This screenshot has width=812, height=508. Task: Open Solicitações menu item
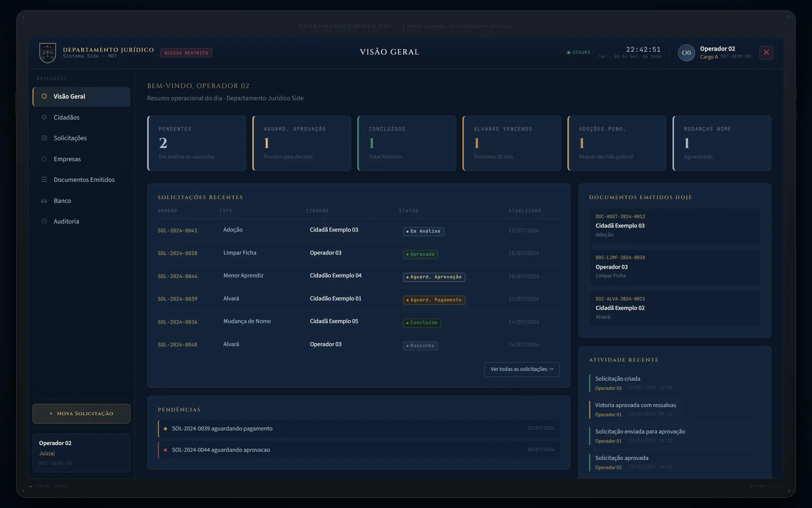click(x=82, y=138)
